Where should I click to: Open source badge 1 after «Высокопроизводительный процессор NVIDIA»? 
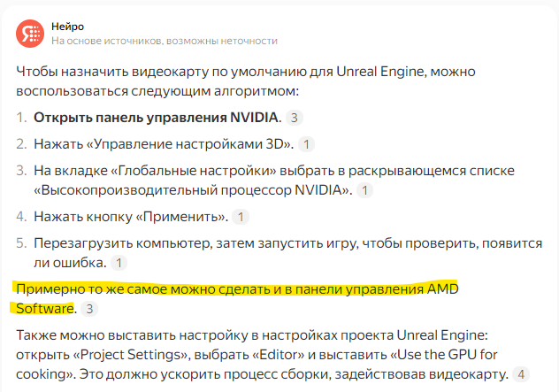click(x=364, y=190)
